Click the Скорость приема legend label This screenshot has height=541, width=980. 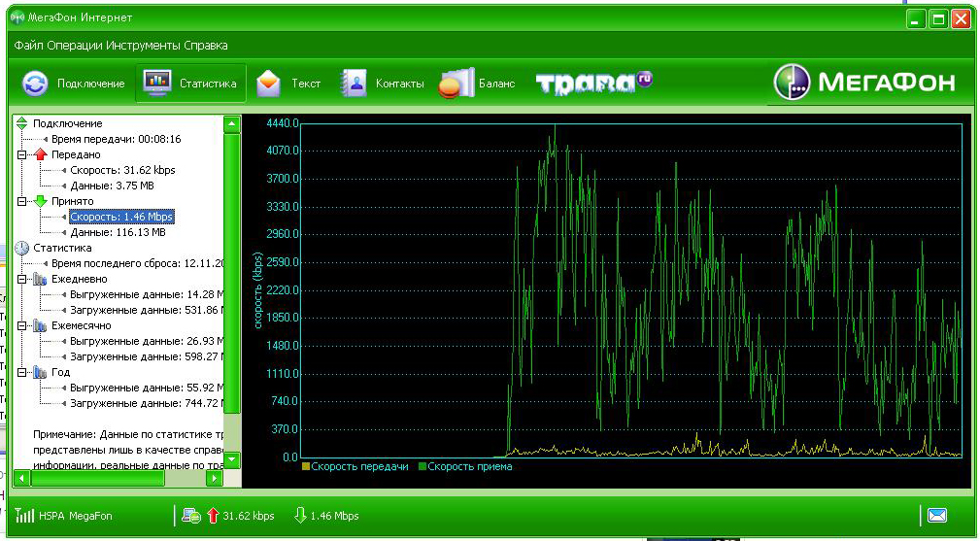pos(470,466)
